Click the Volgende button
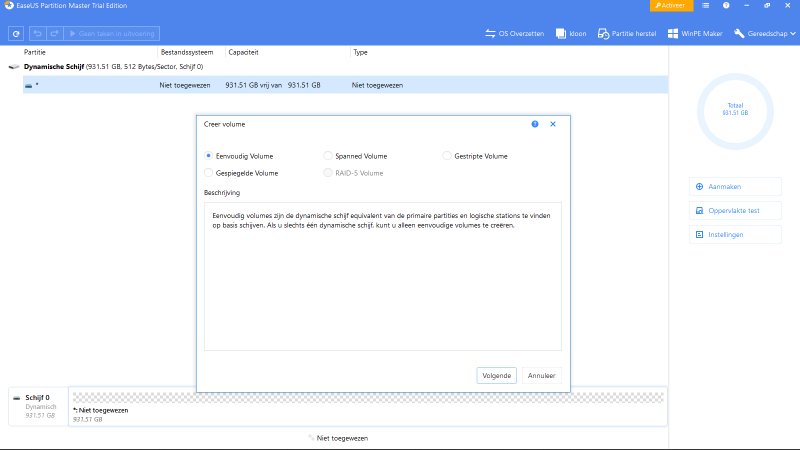The height and width of the screenshot is (450, 800). [x=496, y=376]
